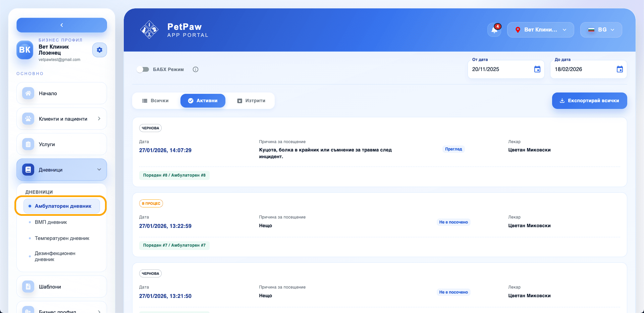Screen dimensions: 644x313
Task: Click the В ПРОЦЕС status badge
Action: pyautogui.click(x=151, y=203)
